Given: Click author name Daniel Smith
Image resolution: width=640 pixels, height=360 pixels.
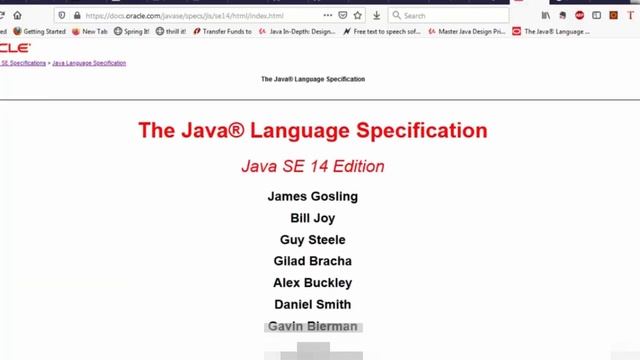Looking at the screenshot, I should (313, 304).
